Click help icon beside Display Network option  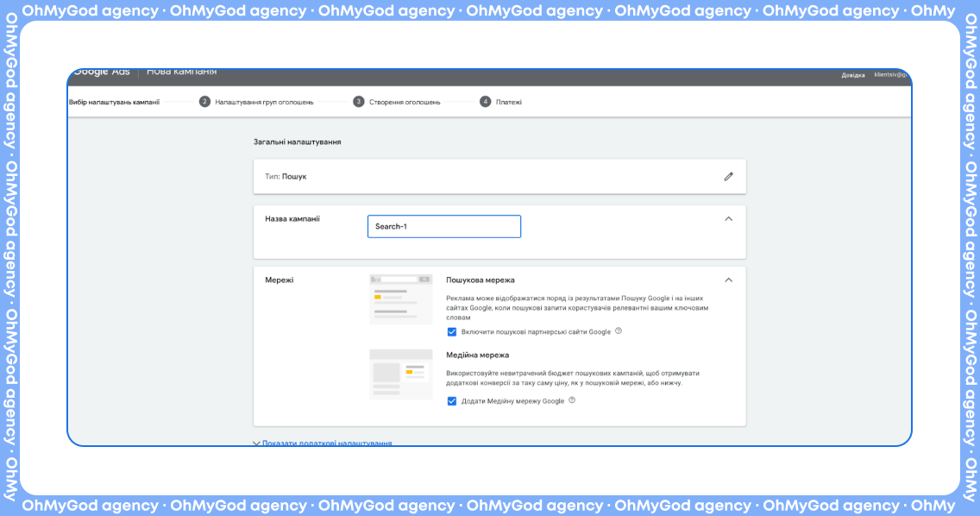point(572,400)
